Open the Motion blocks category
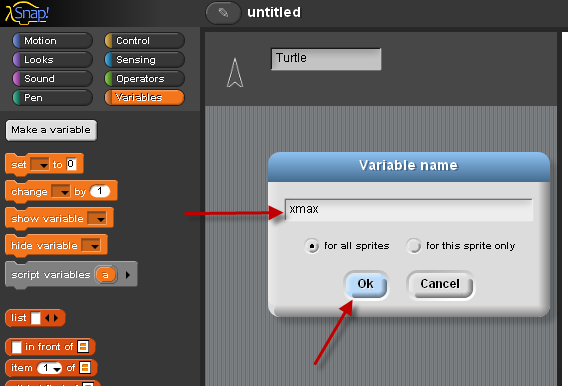This screenshot has height=386, width=568. pyautogui.click(x=53, y=41)
